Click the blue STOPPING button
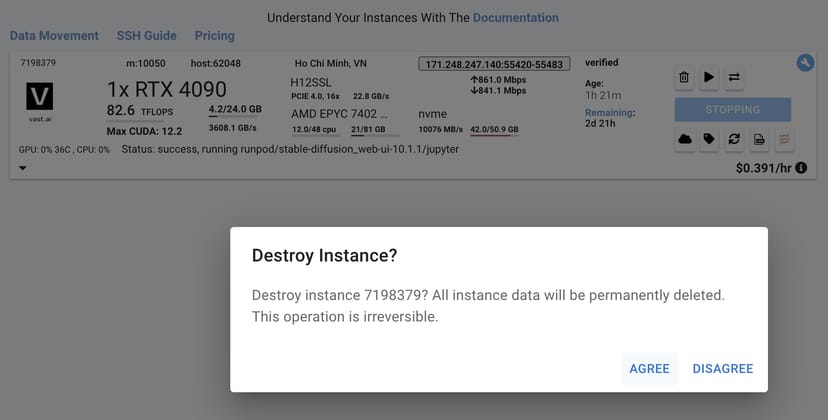 733,110
